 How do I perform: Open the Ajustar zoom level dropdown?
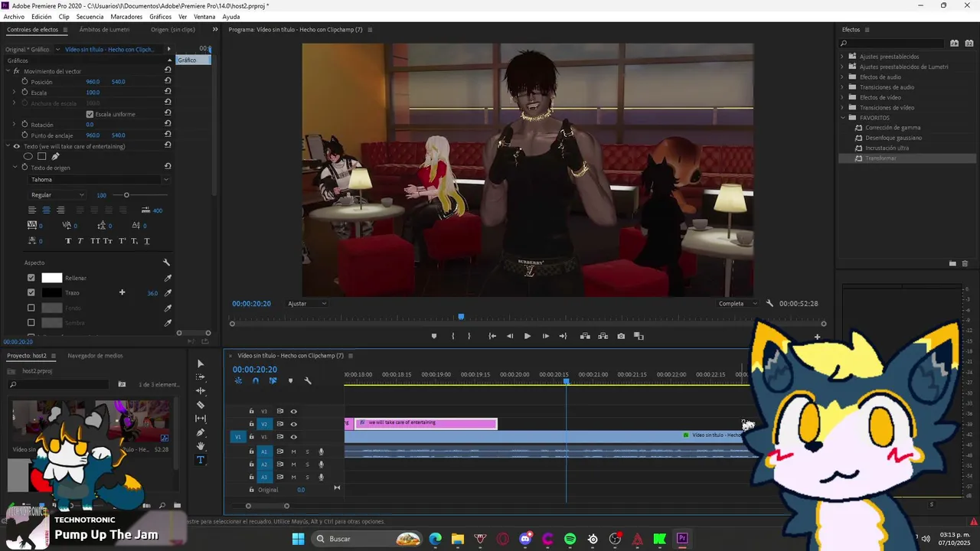coord(307,304)
